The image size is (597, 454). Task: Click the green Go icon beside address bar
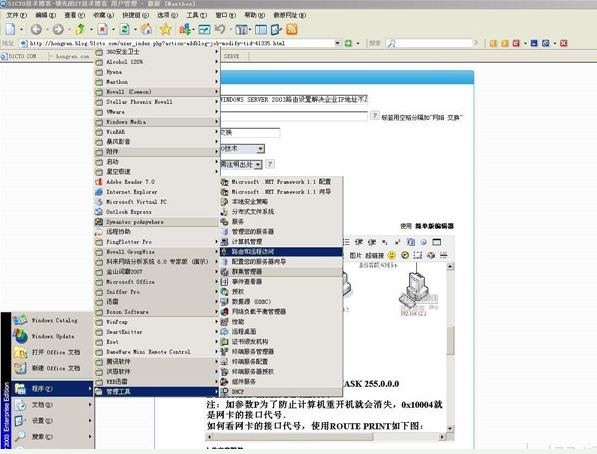pyautogui.click(x=348, y=43)
